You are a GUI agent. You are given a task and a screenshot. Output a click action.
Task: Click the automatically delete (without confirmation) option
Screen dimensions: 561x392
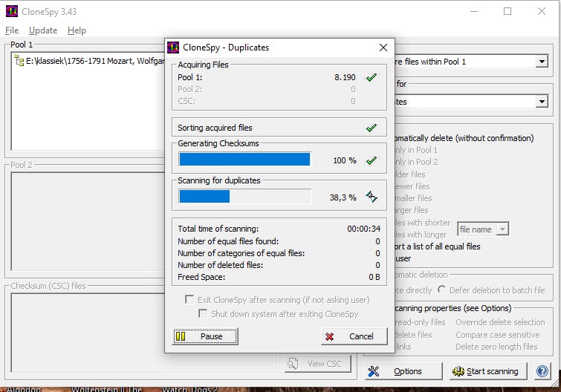click(464, 138)
